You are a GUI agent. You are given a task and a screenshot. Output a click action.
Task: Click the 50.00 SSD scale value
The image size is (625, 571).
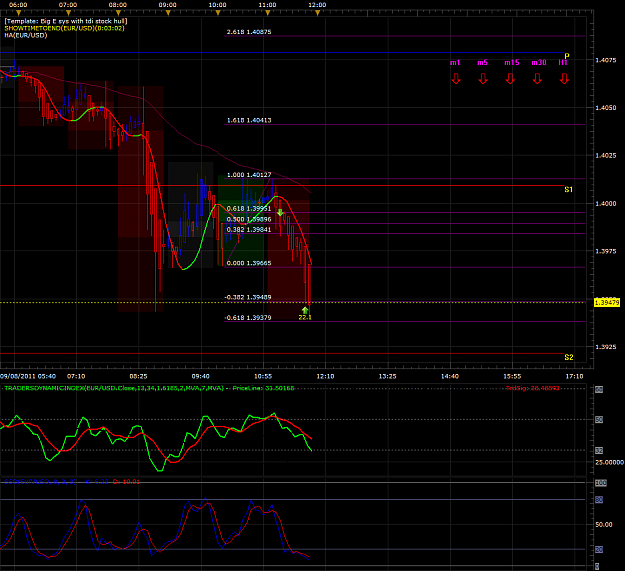tap(603, 524)
